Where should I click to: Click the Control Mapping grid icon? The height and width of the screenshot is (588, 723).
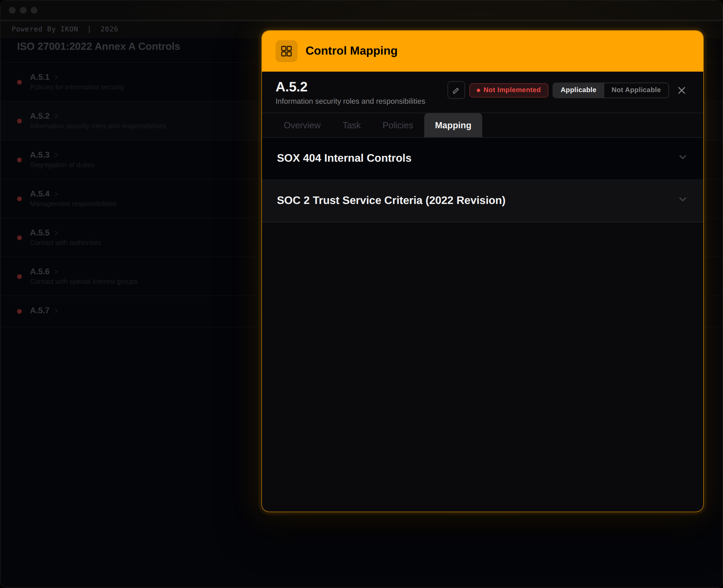point(286,51)
